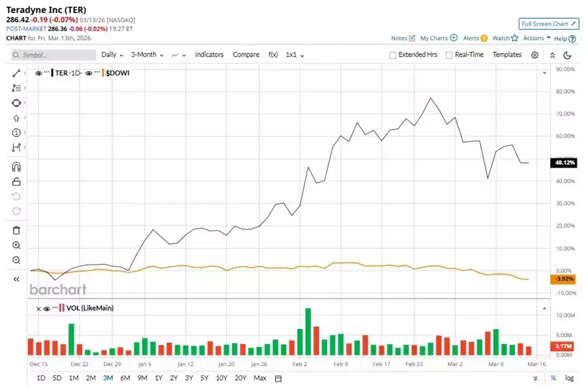Open chart settings gear icon
Screen dimensions: 588x389
535,55
